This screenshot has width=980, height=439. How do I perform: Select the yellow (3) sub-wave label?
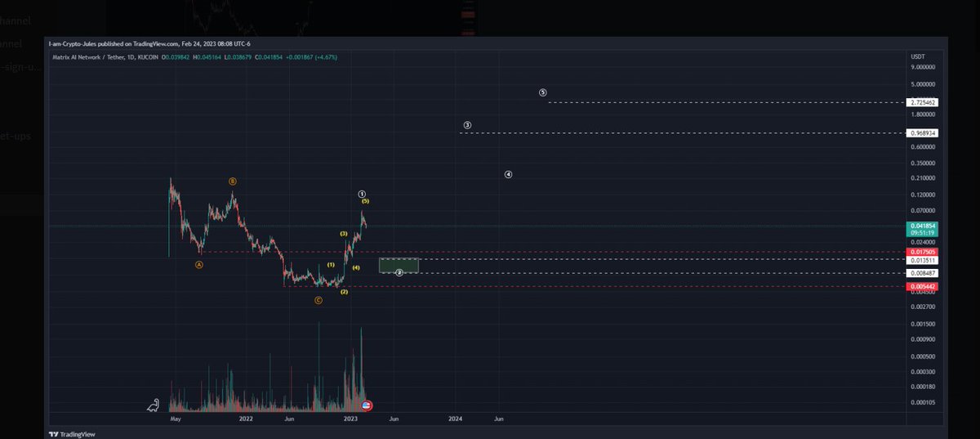(344, 234)
